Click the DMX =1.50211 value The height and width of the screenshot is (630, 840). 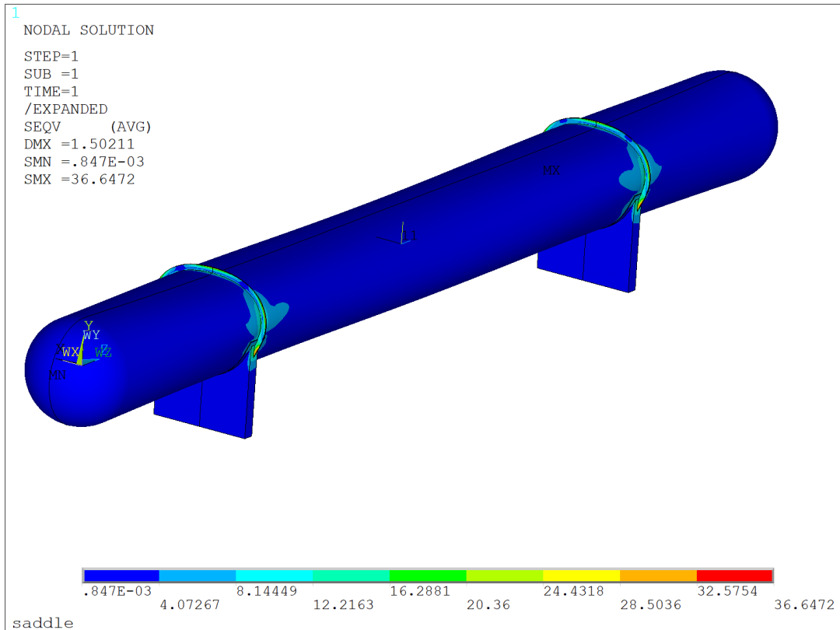coord(79,144)
